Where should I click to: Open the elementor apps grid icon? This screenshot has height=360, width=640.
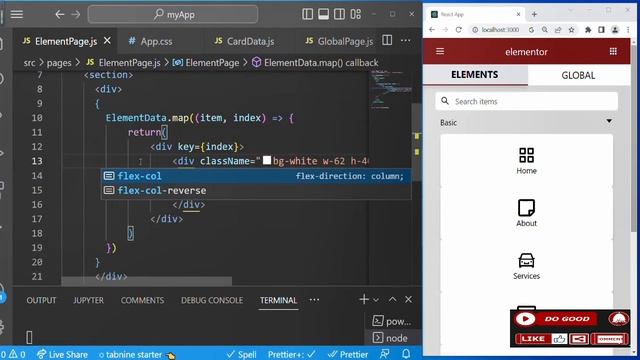[x=613, y=51]
